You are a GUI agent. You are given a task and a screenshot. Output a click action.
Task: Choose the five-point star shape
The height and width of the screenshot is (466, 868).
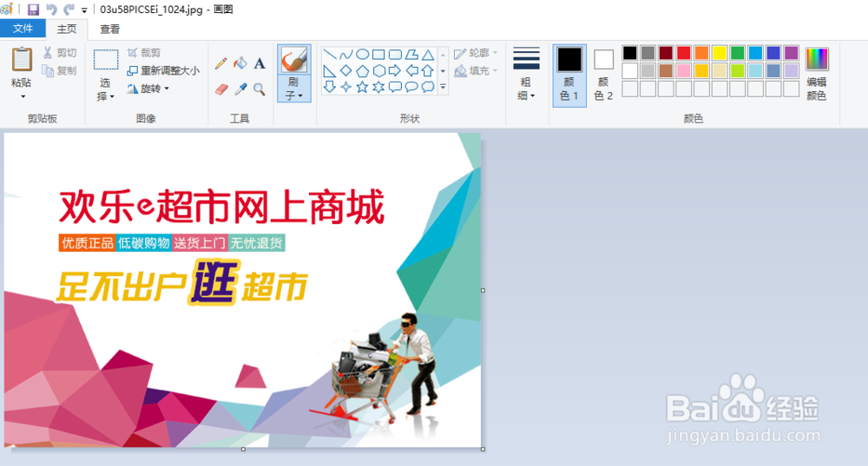pyautogui.click(x=362, y=87)
